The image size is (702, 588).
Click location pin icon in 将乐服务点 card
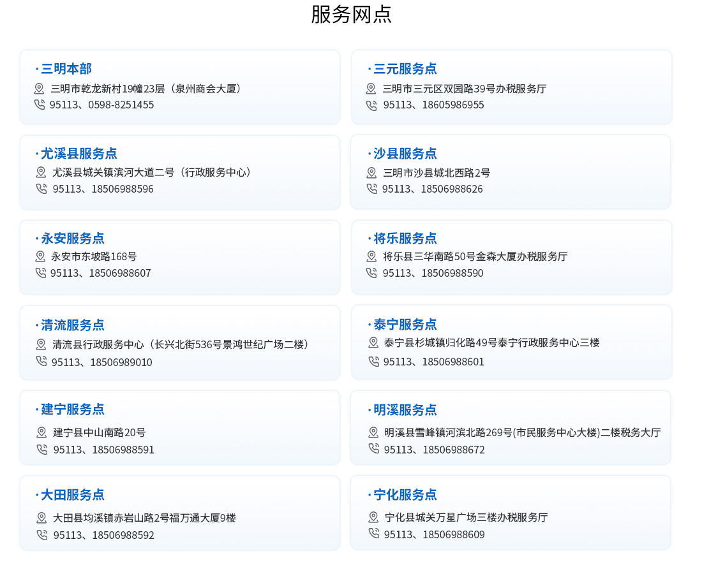371,256
